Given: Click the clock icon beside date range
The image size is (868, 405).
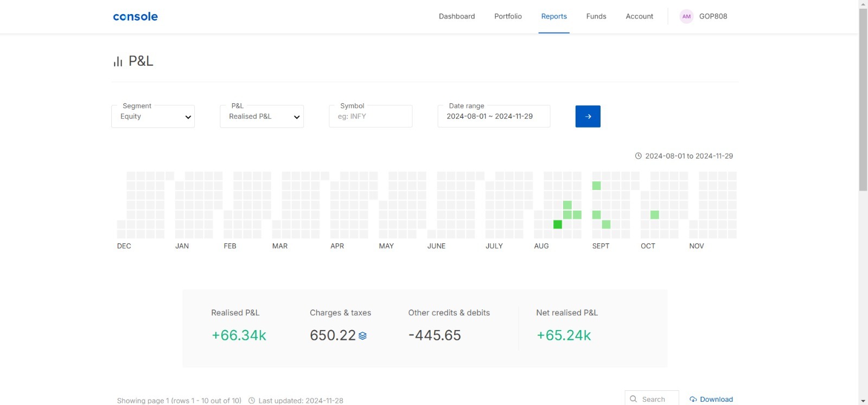Looking at the screenshot, I should pyautogui.click(x=639, y=156).
